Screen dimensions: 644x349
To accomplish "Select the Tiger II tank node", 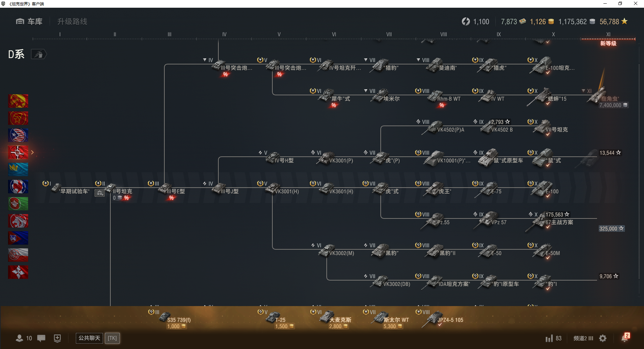I will pos(437,190).
